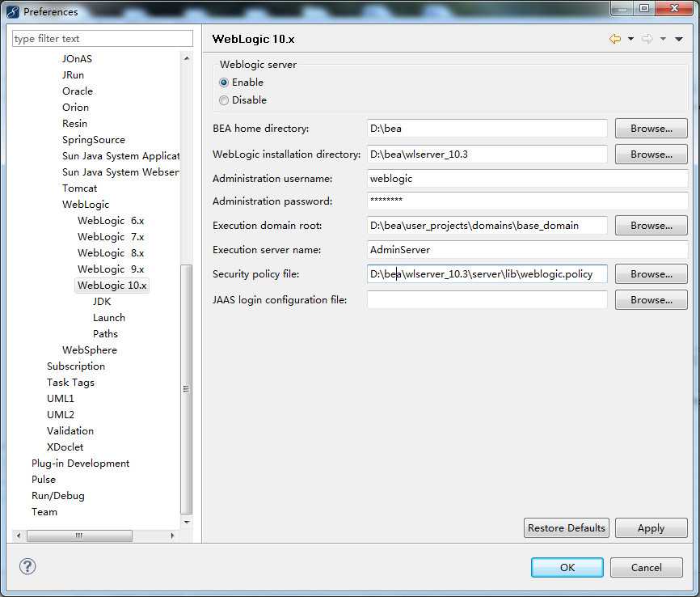This screenshot has width=700, height=597.
Task: Focus the type filter text field
Action: [x=102, y=39]
